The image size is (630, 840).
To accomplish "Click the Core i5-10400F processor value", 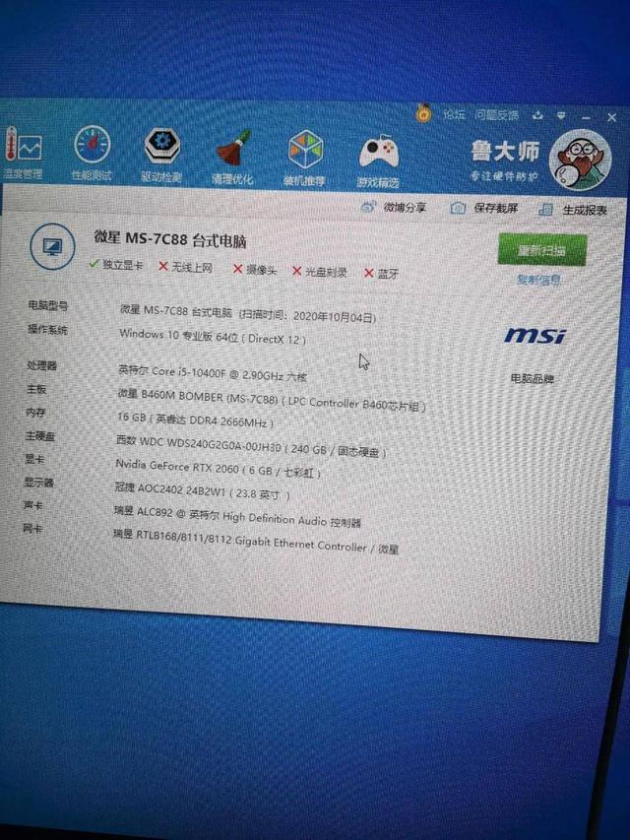I will point(213,373).
